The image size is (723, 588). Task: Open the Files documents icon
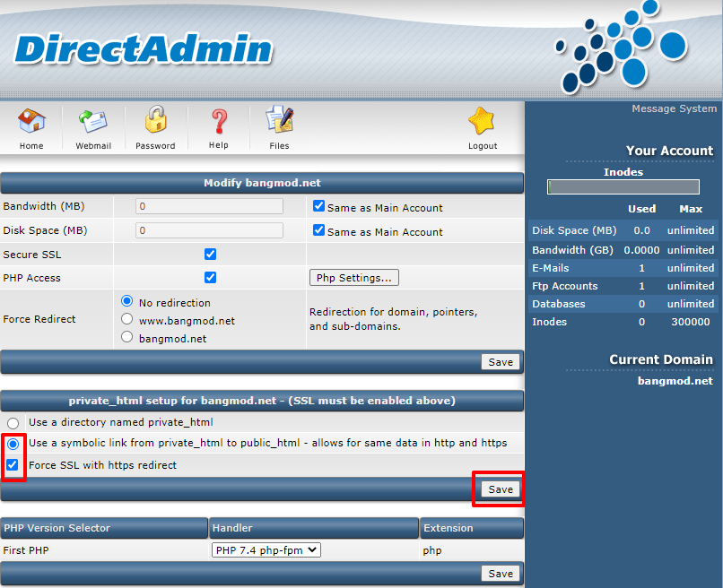pyautogui.click(x=280, y=119)
